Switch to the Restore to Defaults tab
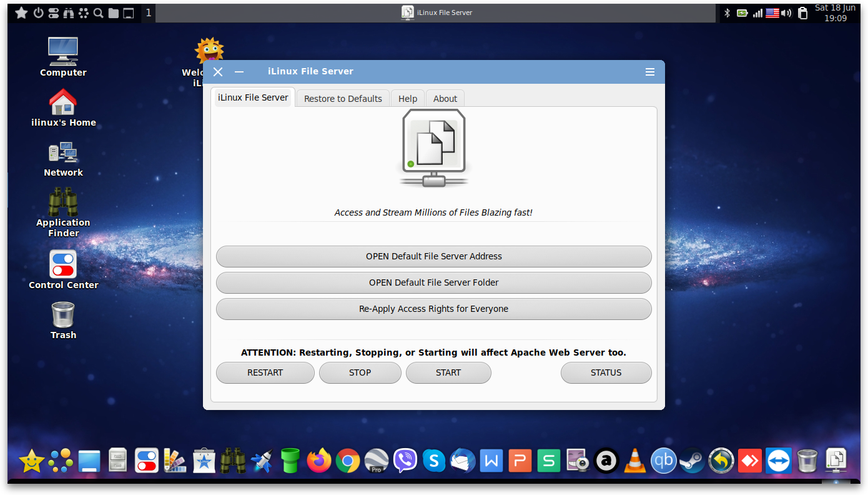 pos(343,99)
